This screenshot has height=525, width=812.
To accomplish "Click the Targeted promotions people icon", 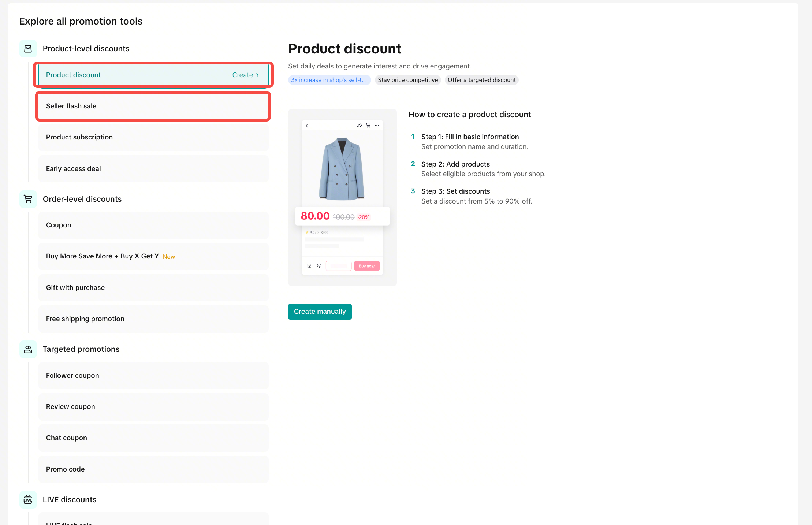I will [x=28, y=349].
